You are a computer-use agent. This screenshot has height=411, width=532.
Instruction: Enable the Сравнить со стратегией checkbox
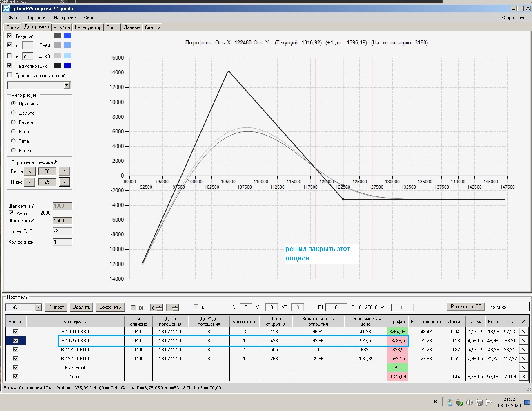pyautogui.click(x=10, y=75)
